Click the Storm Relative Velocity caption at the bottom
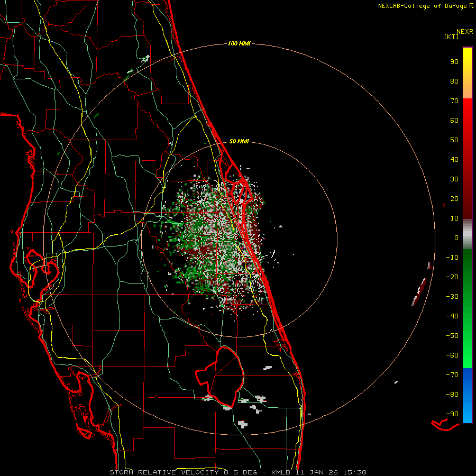The height and width of the screenshot is (476, 476). 237,472
